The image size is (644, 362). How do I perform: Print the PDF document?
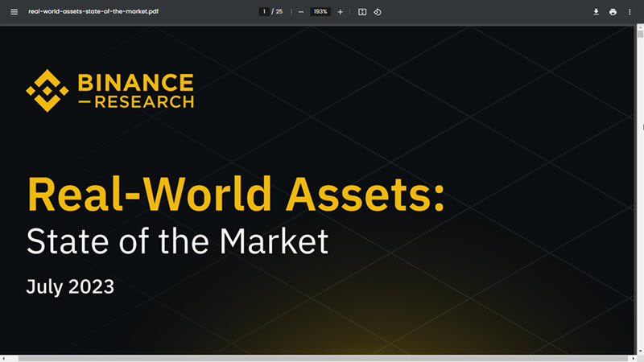[x=613, y=12]
